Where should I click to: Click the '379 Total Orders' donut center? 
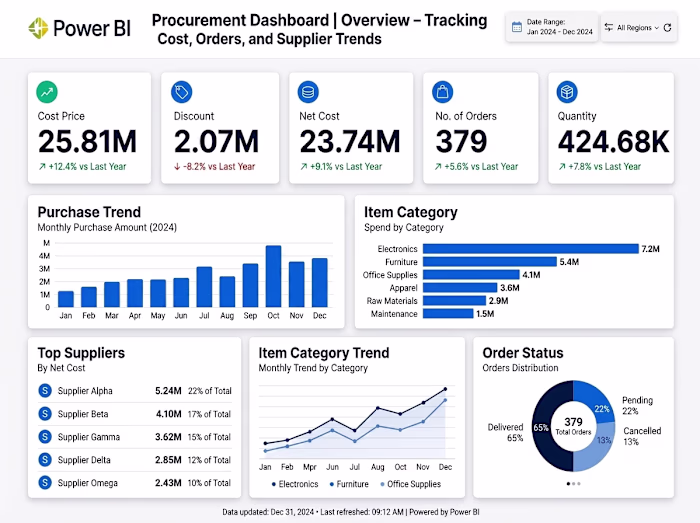[573, 426]
